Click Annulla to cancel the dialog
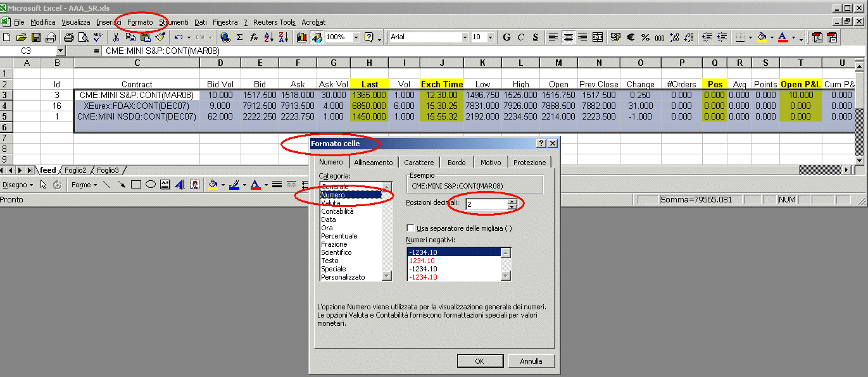Image resolution: width=868 pixels, height=377 pixels. click(531, 361)
